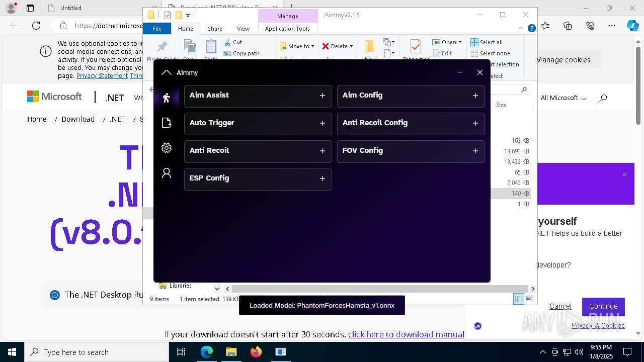The image size is (644, 362).
Task: Open Edge tab actions menu icon
Action: 30,8
